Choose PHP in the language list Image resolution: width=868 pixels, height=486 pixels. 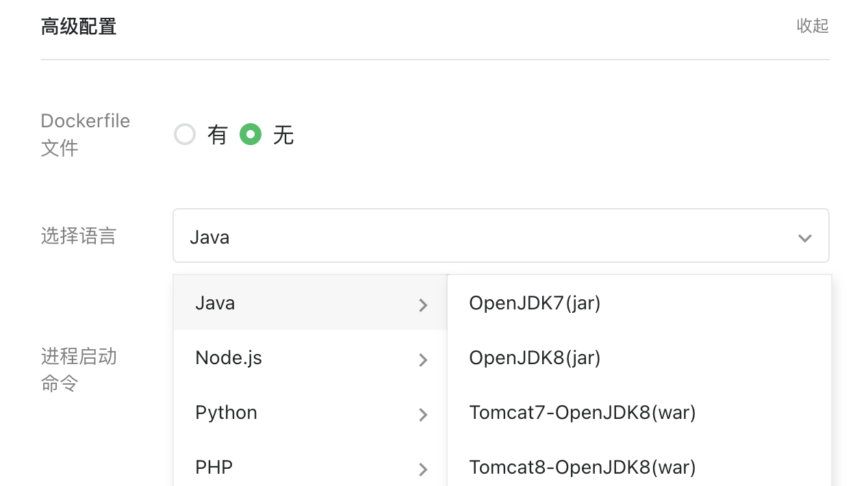pos(214,468)
